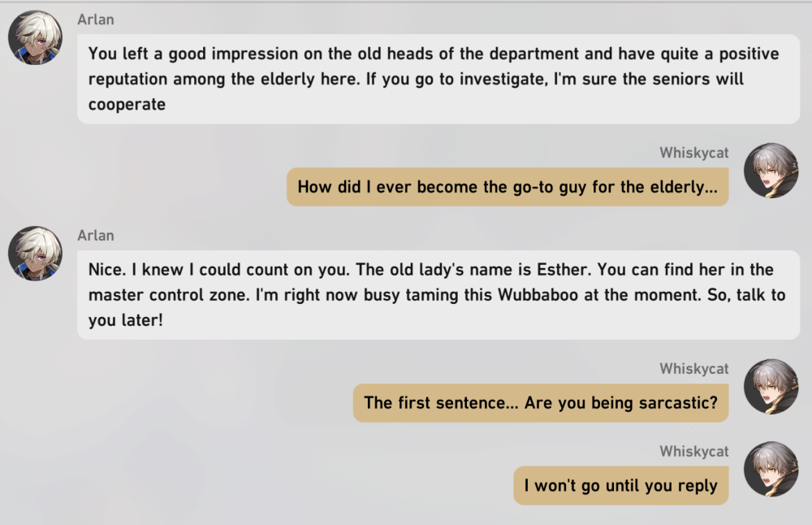Click Arlan's message starting with "Nice. I knew"
This screenshot has height=525, width=812.
click(438, 294)
